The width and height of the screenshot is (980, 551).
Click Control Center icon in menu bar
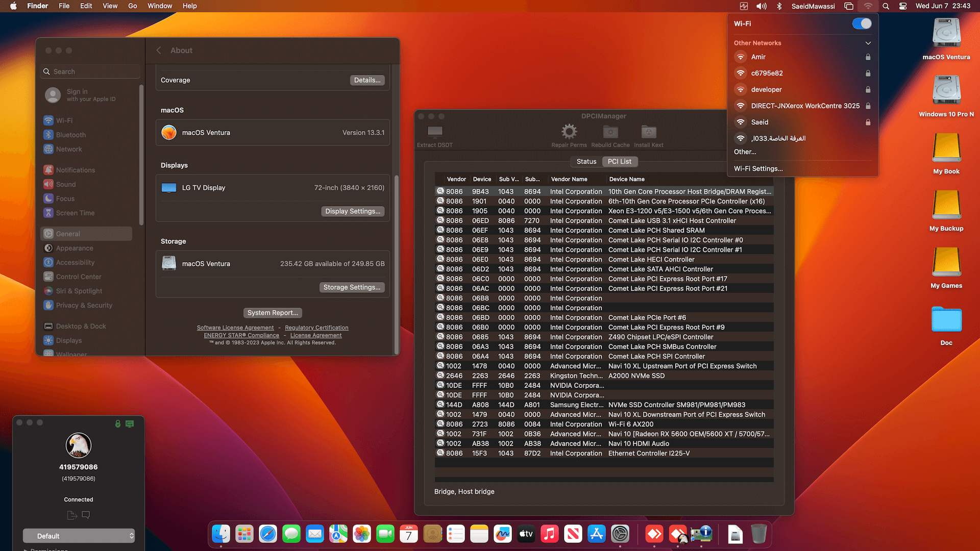pyautogui.click(x=903, y=6)
